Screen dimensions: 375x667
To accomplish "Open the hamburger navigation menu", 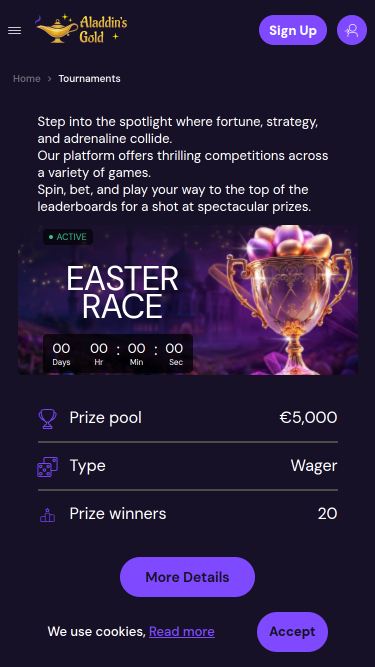I will pyautogui.click(x=14, y=31).
